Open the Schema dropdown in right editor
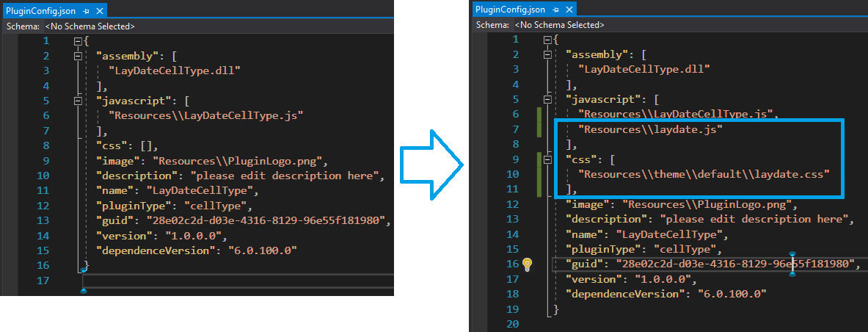Screen dimensions: 868x332 [560, 25]
